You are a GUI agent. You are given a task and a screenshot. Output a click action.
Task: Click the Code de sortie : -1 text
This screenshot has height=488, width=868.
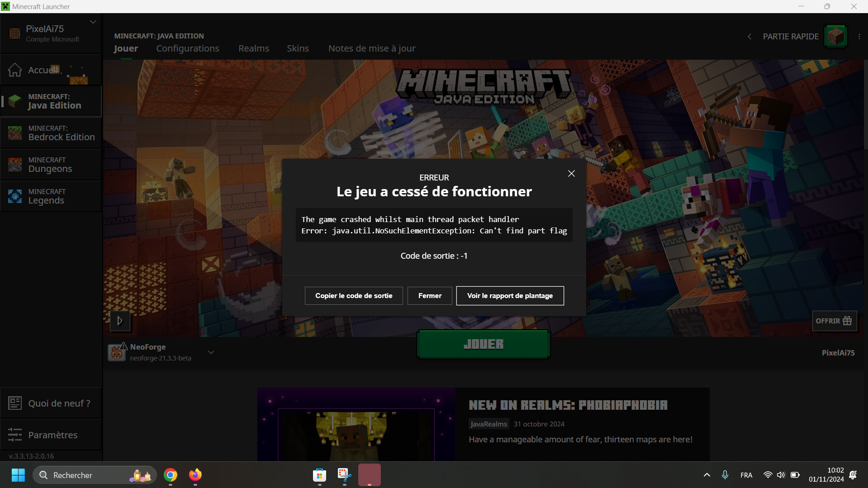click(x=434, y=256)
